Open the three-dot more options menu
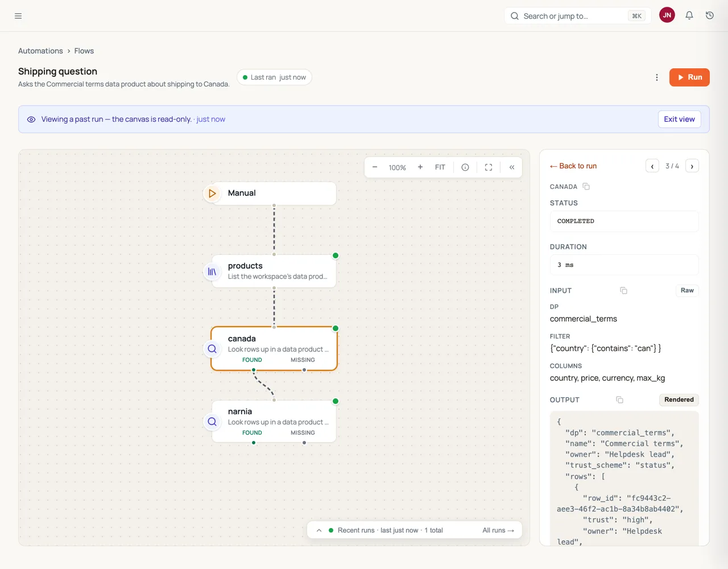 click(657, 77)
